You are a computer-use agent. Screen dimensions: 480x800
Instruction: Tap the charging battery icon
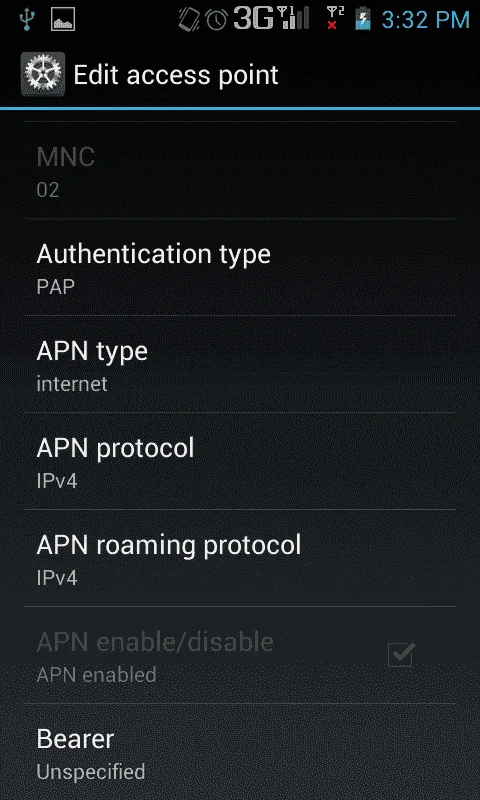point(363,19)
